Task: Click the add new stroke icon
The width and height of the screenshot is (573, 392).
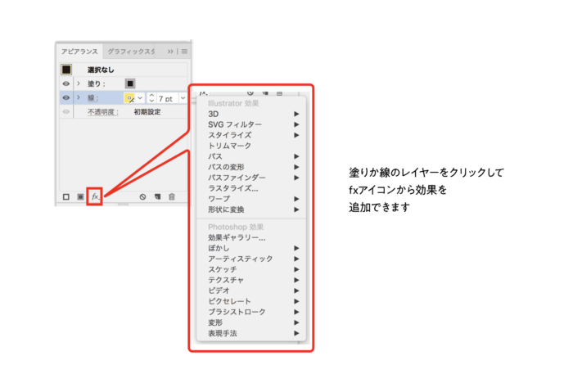Action: tap(66, 197)
